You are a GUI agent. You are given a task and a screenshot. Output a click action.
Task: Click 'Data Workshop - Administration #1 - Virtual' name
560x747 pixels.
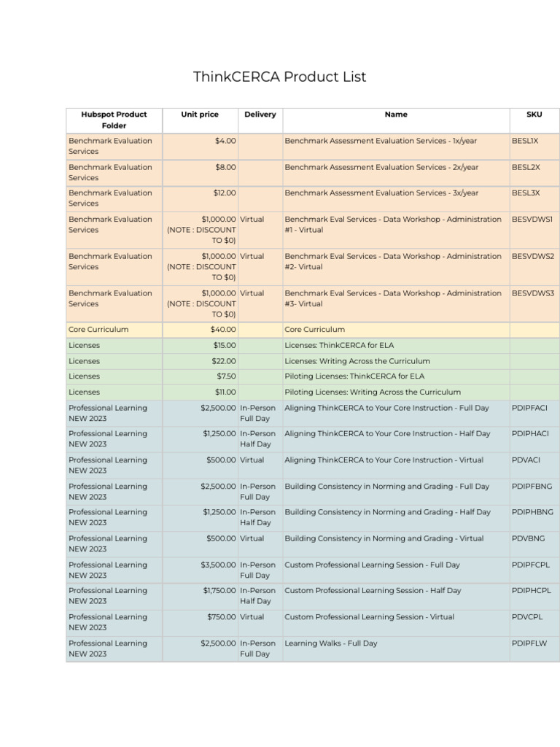(393, 225)
